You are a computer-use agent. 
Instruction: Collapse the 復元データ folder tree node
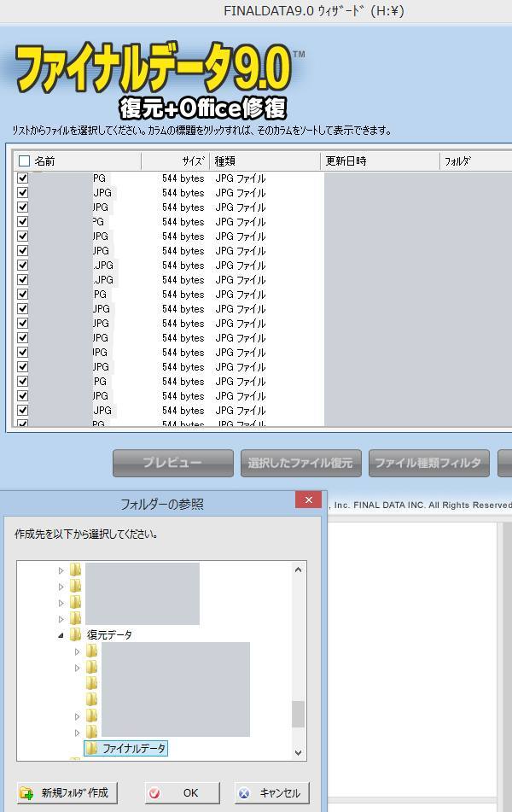click(61, 635)
